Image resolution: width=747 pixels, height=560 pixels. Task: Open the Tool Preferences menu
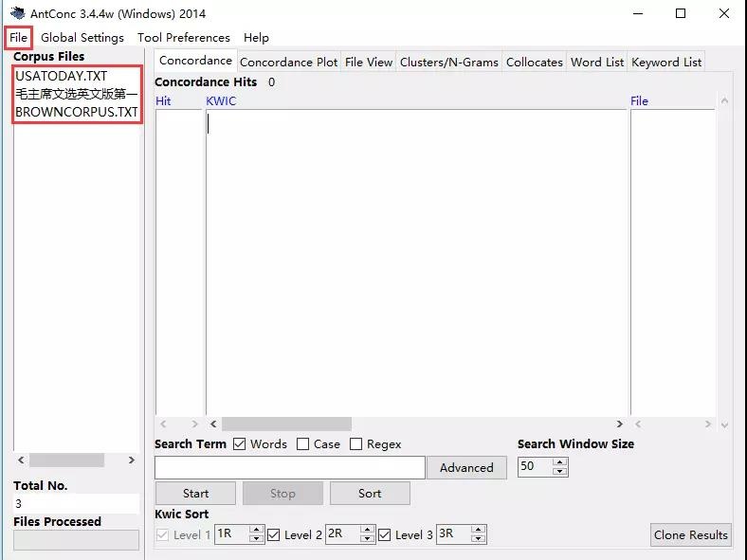pos(183,38)
